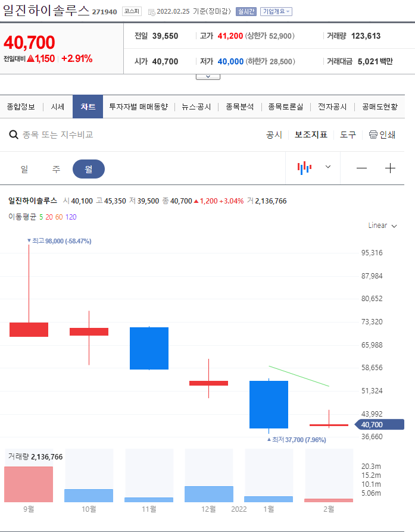The height and width of the screenshot is (532, 415).
Task: Click the stock code 271940
Action: pyautogui.click(x=105, y=12)
